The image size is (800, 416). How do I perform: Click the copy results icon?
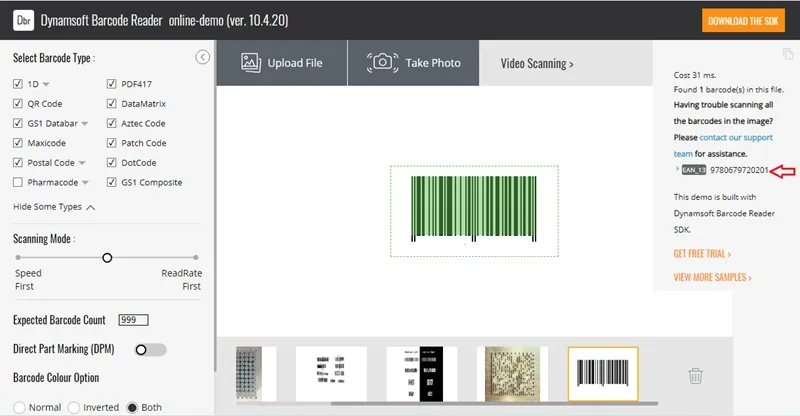point(788,54)
